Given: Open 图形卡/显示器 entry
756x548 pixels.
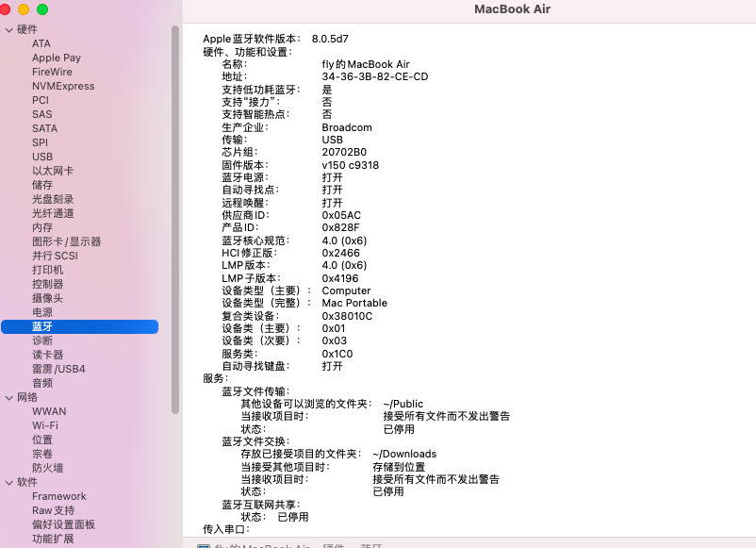Looking at the screenshot, I should [67, 241].
